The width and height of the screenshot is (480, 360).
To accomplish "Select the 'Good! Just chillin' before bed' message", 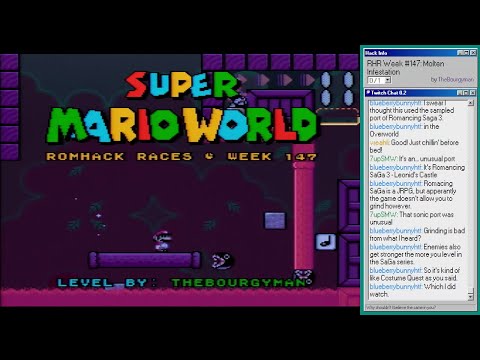I will [414, 146].
